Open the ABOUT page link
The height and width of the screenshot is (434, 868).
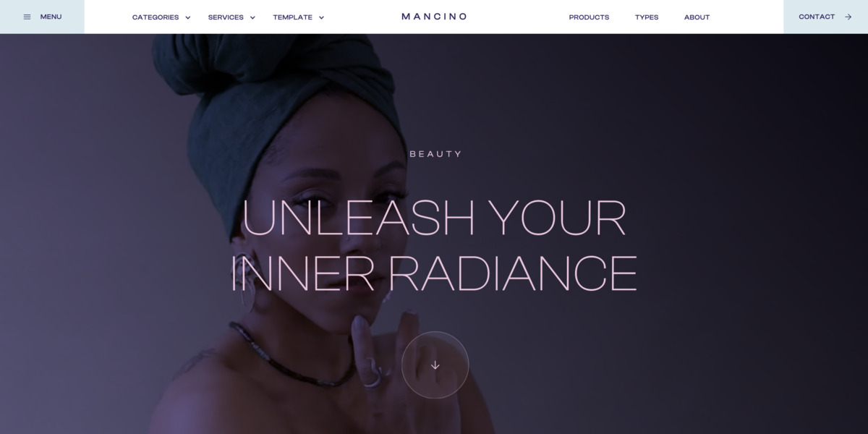pyautogui.click(x=697, y=17)
